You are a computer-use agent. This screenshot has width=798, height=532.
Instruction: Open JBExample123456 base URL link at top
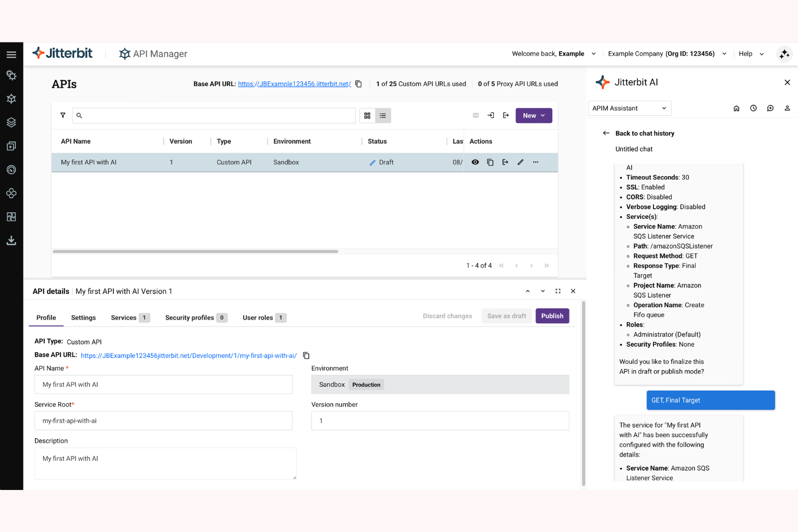click(x=294, y=84)
